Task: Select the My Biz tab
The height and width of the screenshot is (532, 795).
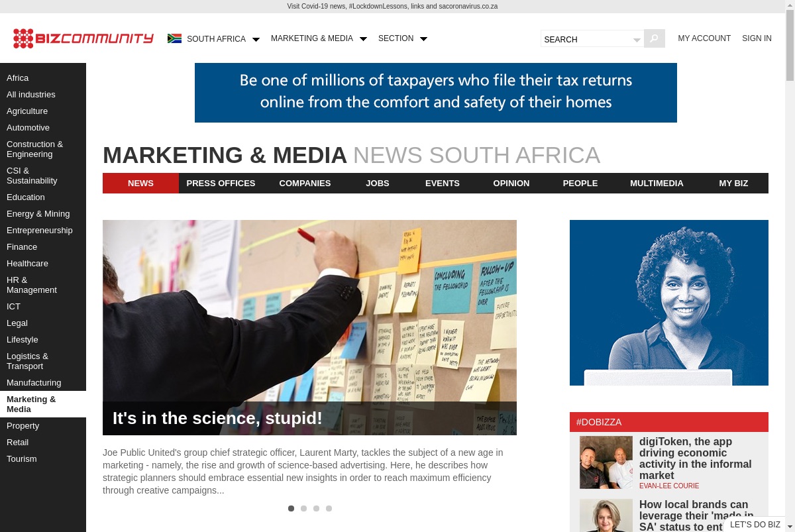Action: [x=733, y=183]
